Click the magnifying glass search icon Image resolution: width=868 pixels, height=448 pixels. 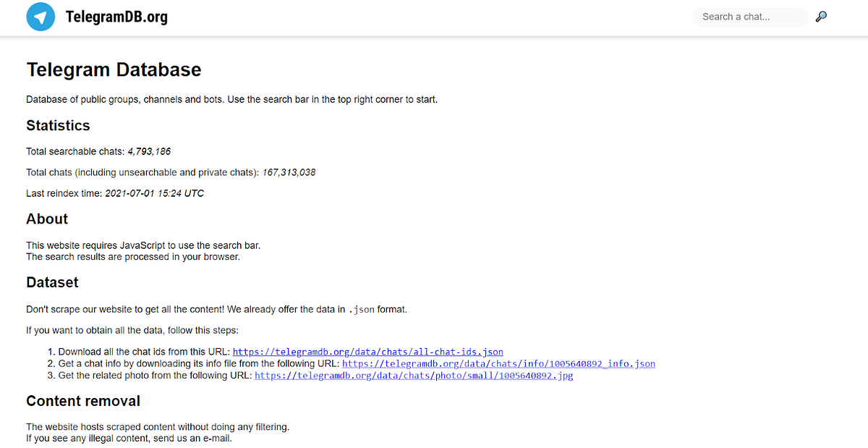tap(821, 17)
